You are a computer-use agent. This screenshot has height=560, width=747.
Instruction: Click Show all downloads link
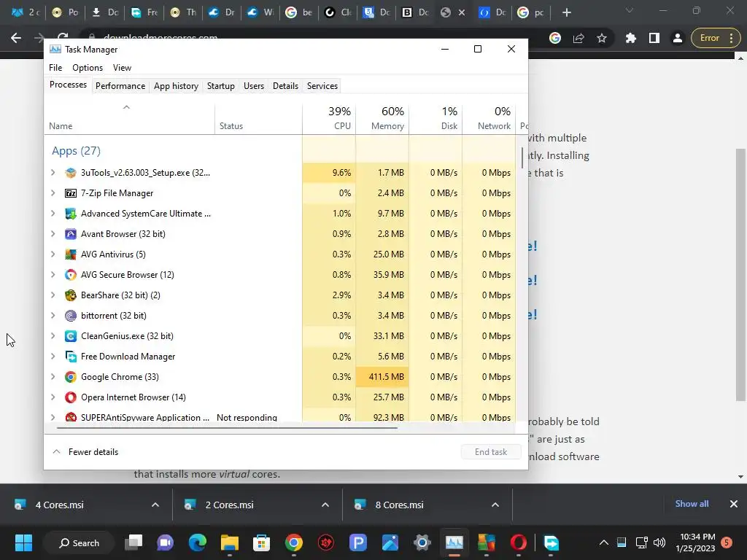692,504
